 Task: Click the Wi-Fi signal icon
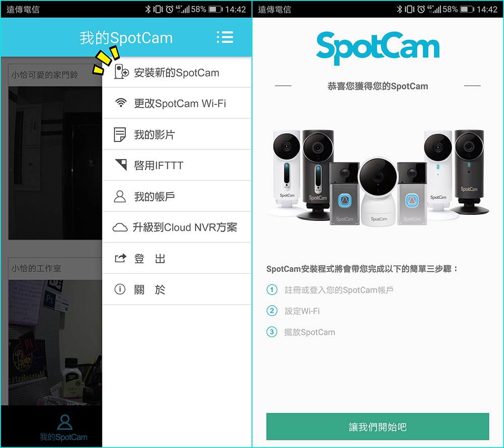click(121, 103)
